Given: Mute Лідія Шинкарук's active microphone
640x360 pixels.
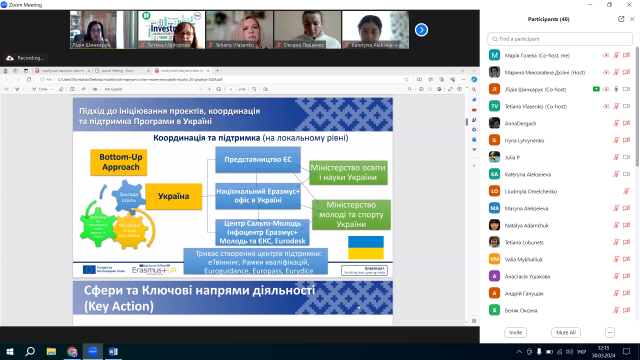Looking at the screenshot, I should [616, 89].
